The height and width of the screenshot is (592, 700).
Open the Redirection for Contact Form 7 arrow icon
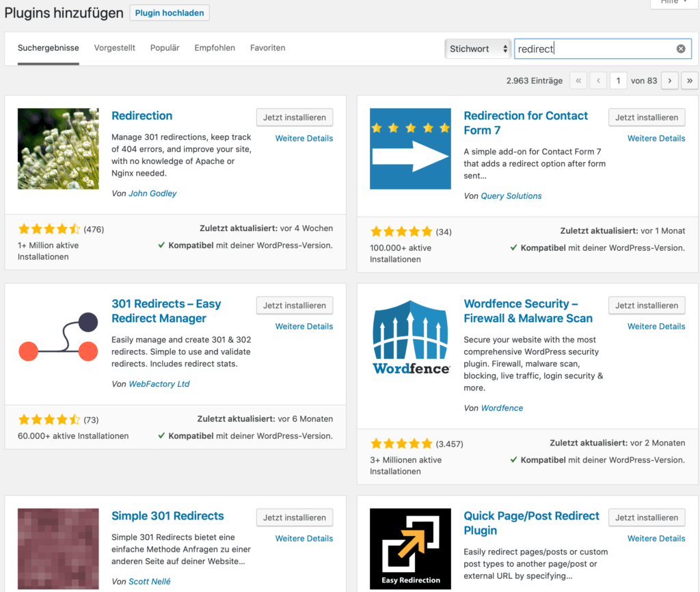pyautogui.click(x=410, y=148)
